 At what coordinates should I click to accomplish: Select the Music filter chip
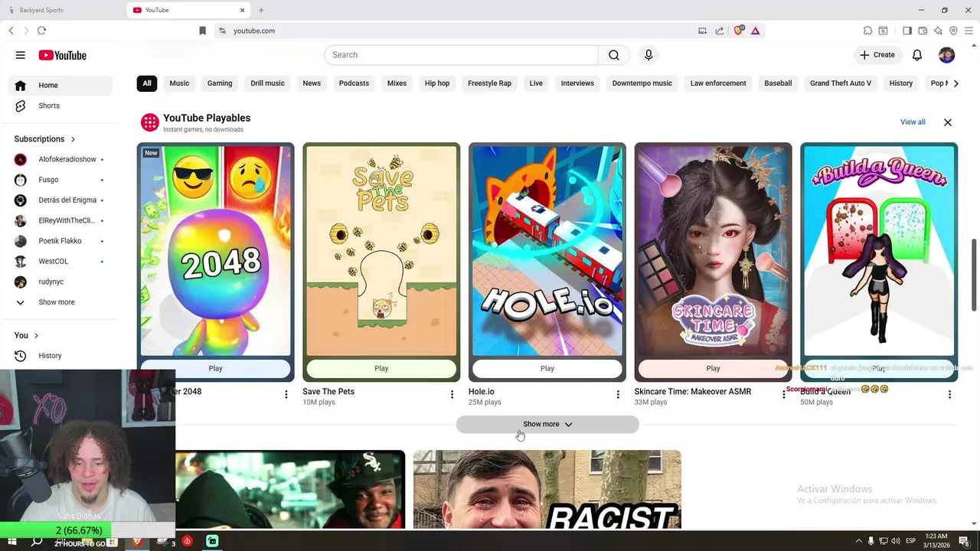click(179, 83)
